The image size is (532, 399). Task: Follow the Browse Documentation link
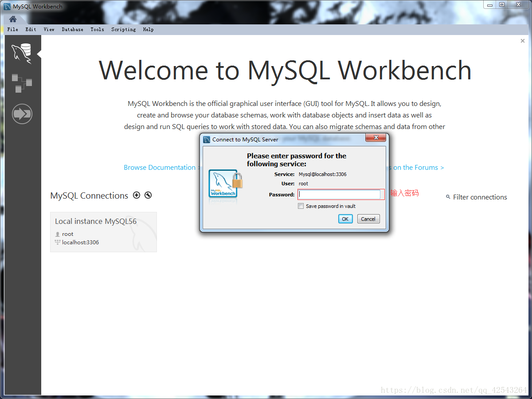(x=162, y=168)
